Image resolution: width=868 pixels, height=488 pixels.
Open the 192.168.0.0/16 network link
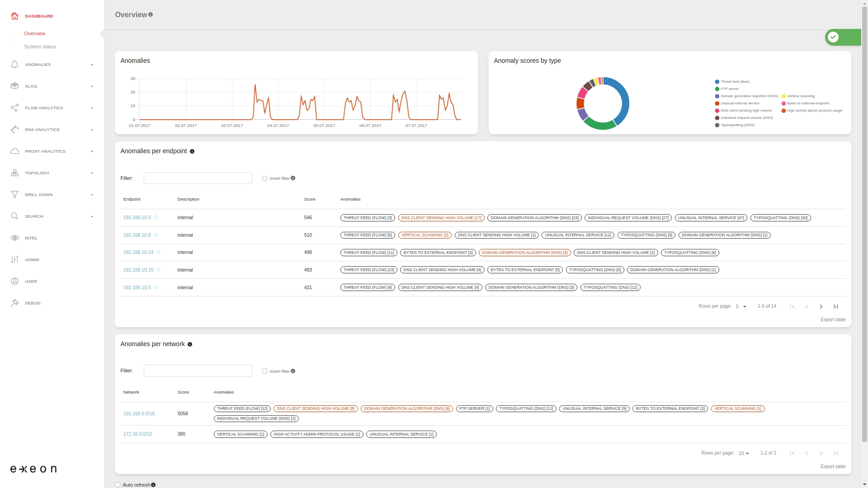(x=139, y=414)
